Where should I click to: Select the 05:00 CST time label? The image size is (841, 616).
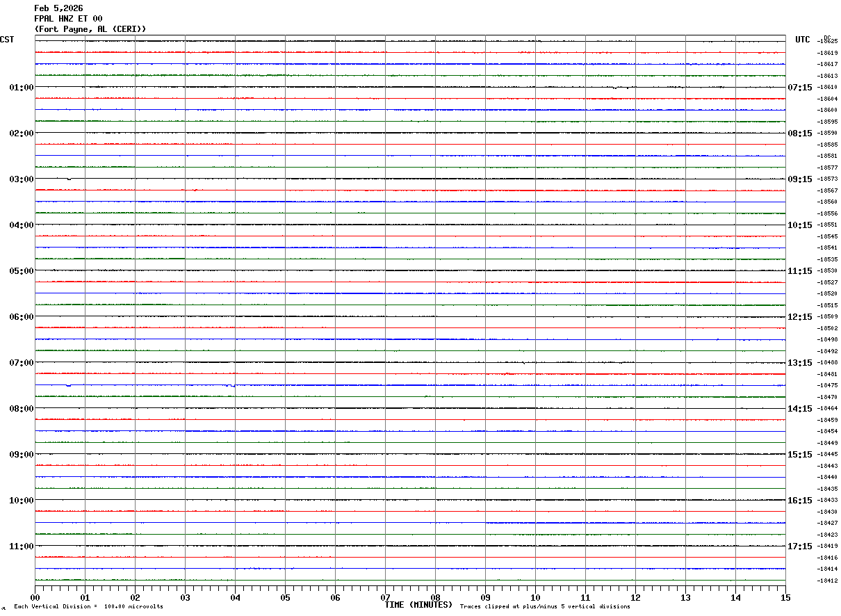tap(22, 271)
